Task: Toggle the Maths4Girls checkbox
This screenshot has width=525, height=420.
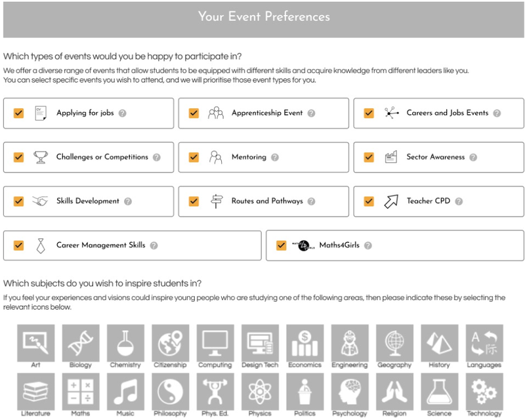Action: 282,245
